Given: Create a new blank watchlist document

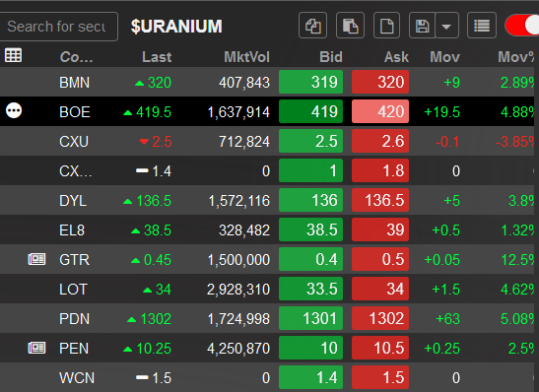Looking at the screenshot, I should (x=386, y=26).
